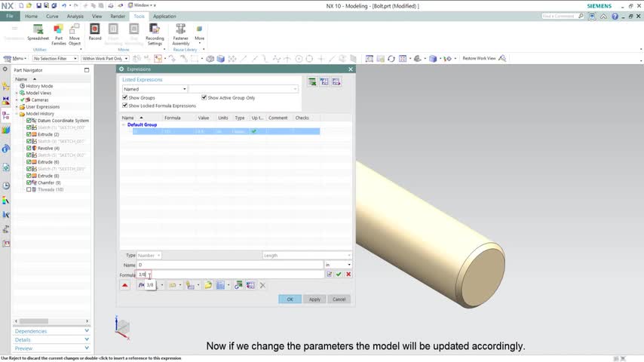Select User Expressions tree node
The width and height of the screenshot is (644, 362).
[x=43, y=106]
